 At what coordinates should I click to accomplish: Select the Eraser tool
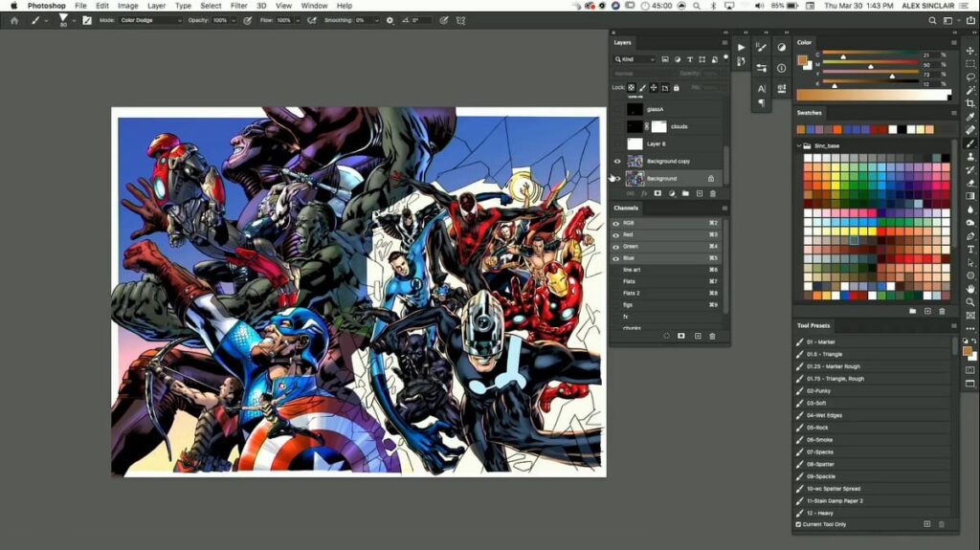970,183
